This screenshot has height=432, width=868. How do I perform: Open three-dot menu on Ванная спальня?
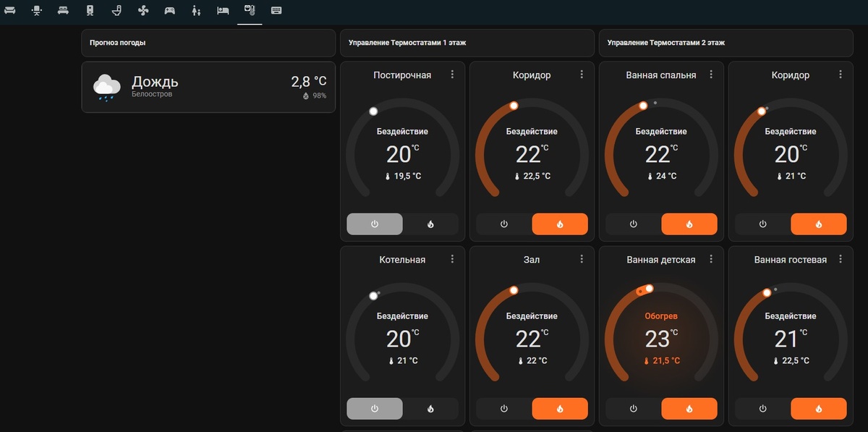pos(711,75)
